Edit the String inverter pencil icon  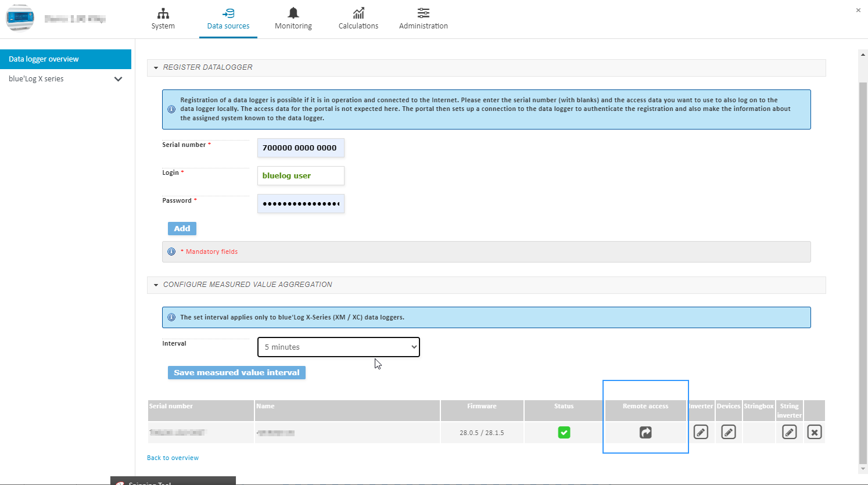click(x=789, y=432)
